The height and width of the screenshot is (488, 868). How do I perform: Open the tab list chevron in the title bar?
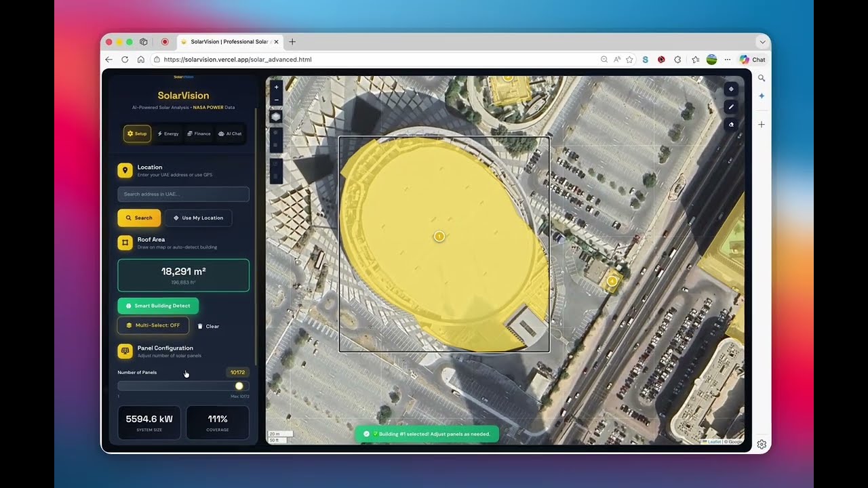(x=763, y=42)
